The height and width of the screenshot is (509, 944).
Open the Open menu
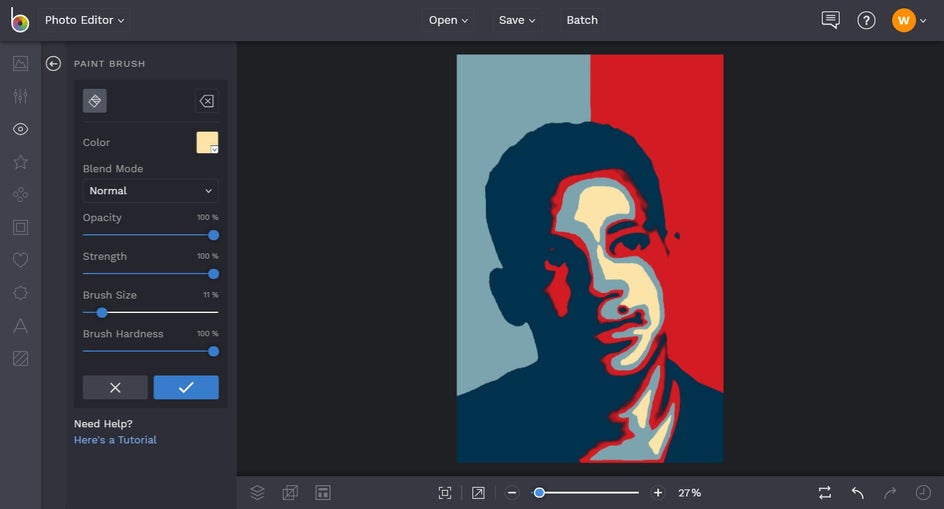pos(448,20)
